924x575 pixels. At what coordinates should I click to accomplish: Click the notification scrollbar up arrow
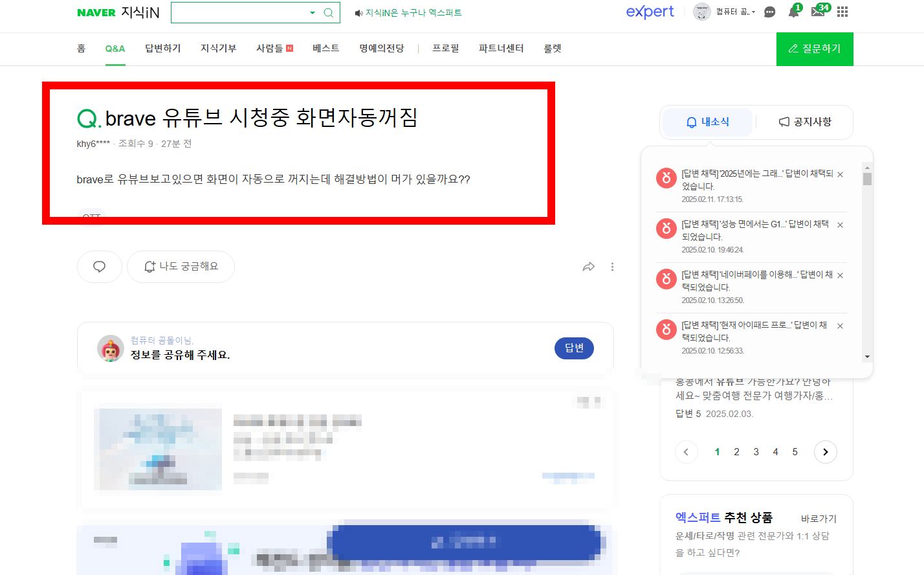[867, 167]
